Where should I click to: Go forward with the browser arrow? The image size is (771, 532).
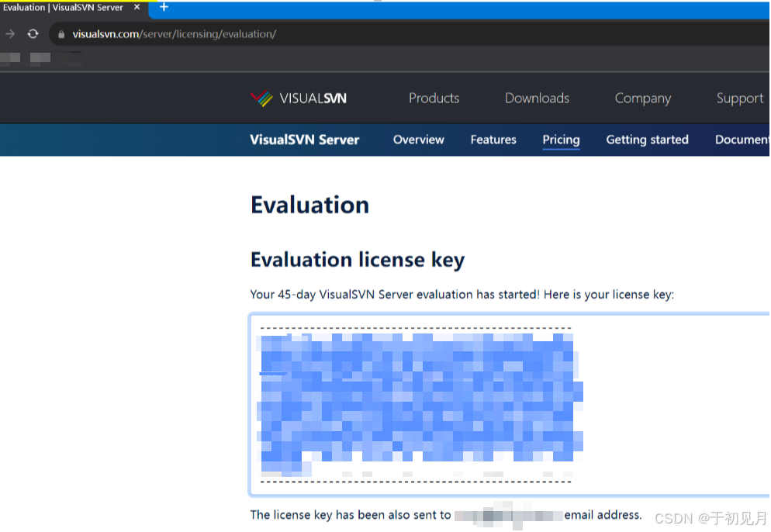point(10,34)
